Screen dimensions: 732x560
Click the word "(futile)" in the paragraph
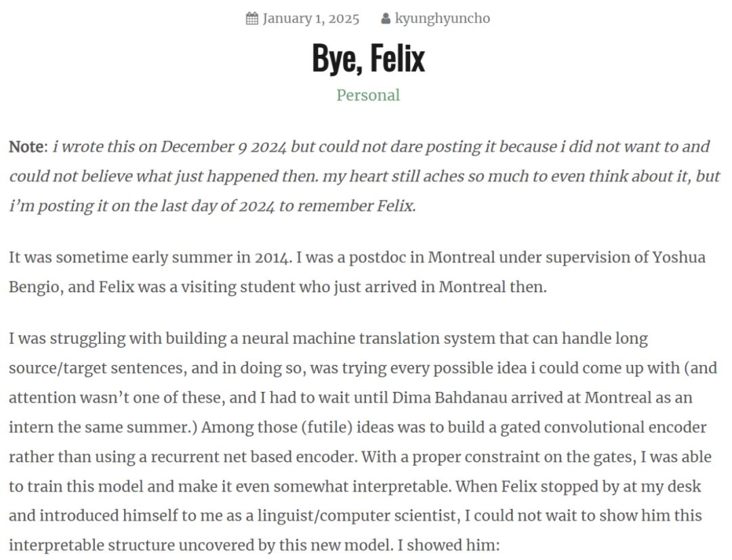pos(327,427)
